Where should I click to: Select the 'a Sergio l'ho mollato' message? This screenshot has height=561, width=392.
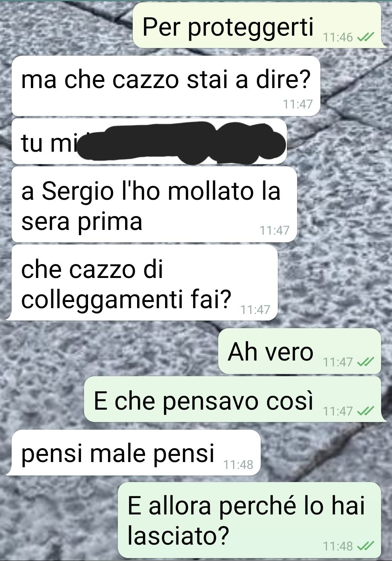[x=154, y=204]
